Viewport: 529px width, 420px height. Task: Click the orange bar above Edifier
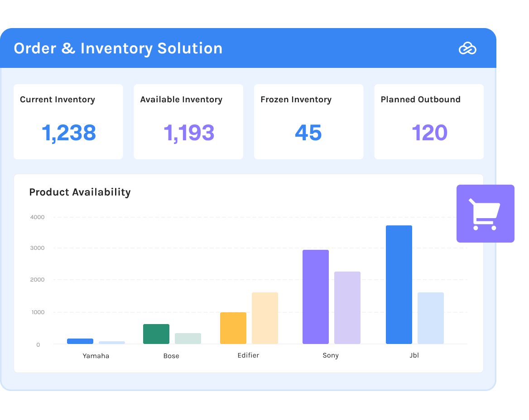pos(232,327)
